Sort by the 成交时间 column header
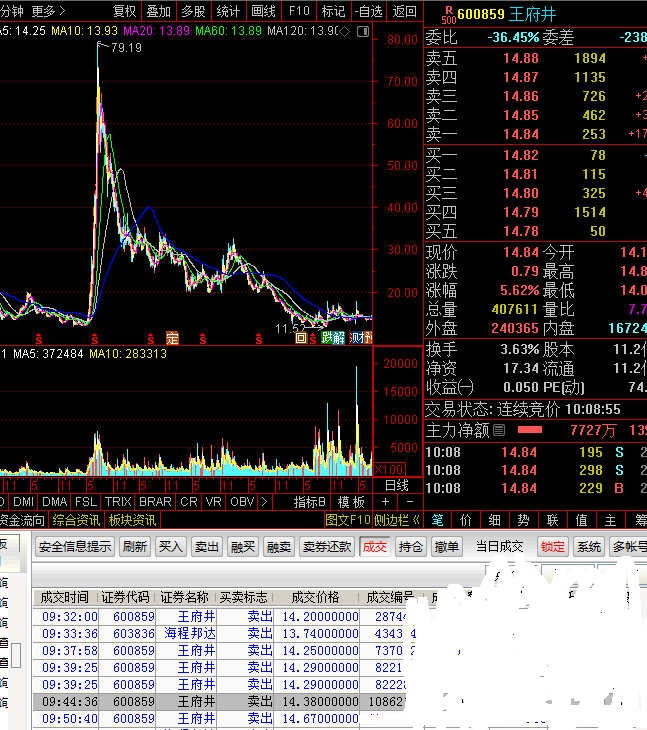Viewport: 647px width, 730px height. pyautogui.click(x=65, y=597)
